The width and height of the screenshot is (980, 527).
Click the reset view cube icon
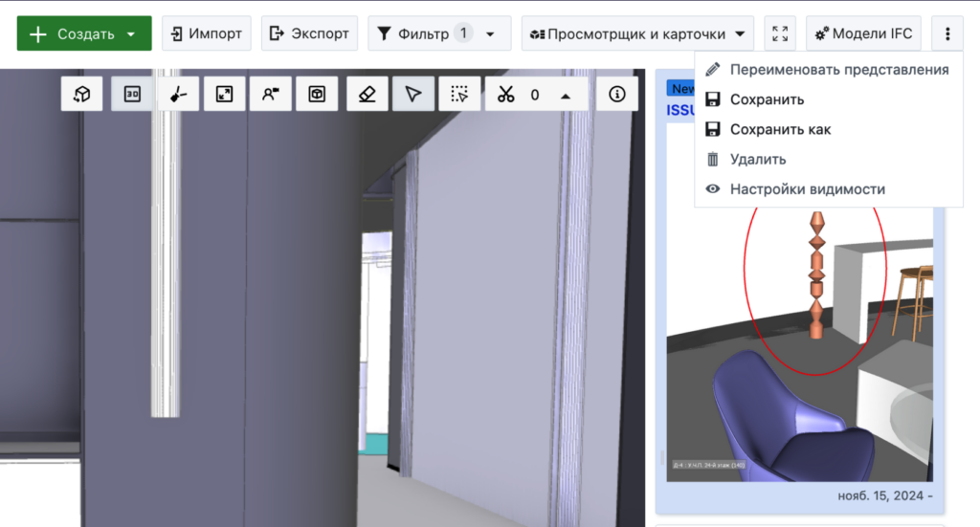(x=82, y=94)
